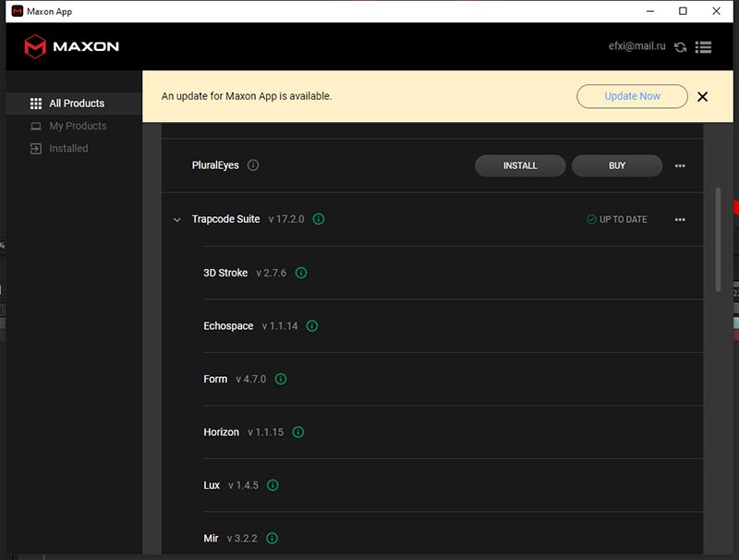Click the My Products laptop icon
Image resolution: width=739 pixels, height=560 pixels.
pos(36,126)
